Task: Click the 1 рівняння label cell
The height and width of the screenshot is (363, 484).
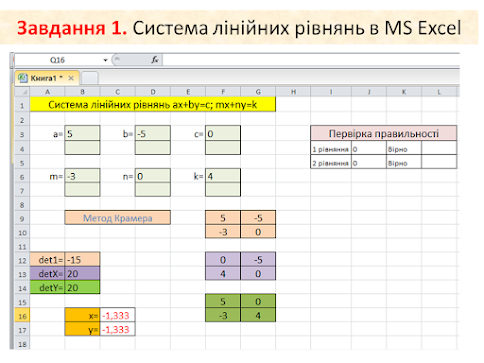Action: point(331,149)
